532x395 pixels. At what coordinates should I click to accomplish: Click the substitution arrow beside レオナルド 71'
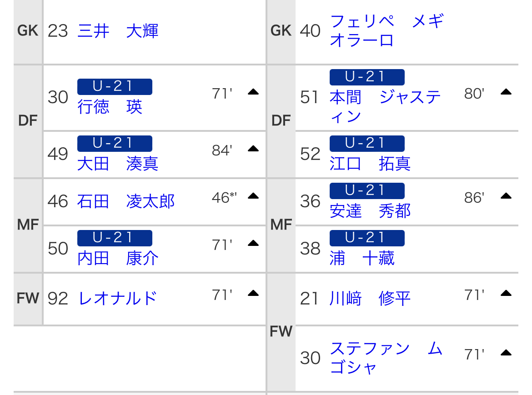253,293
